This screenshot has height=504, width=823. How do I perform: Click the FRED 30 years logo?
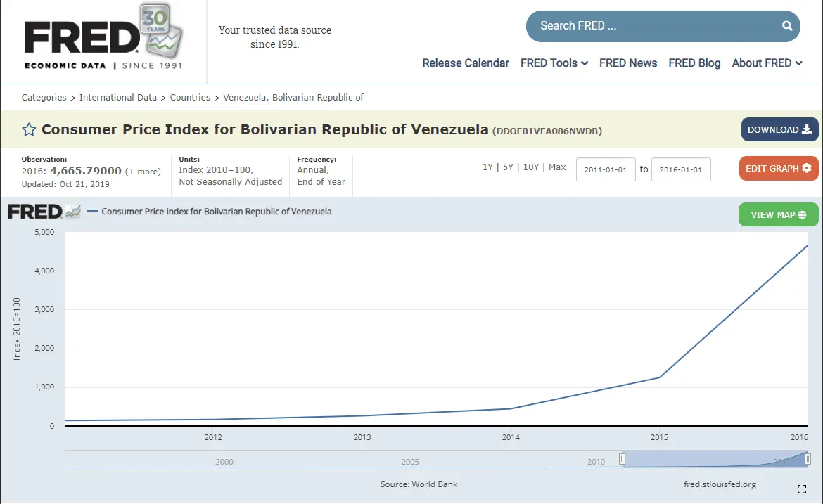[x=103, y=38]
